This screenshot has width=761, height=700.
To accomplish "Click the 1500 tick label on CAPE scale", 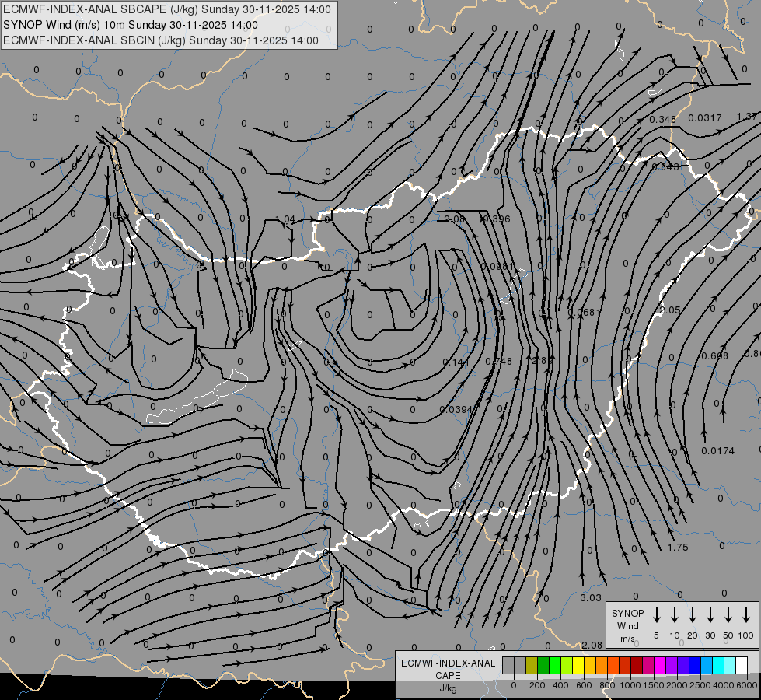I will [653, 685].
